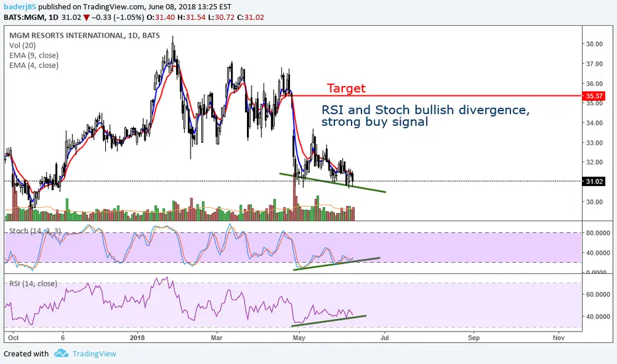This screenshot has height=364, width=617.
Task: Click the 'H:31.54' high price value
Action: [x=191, y=17]
